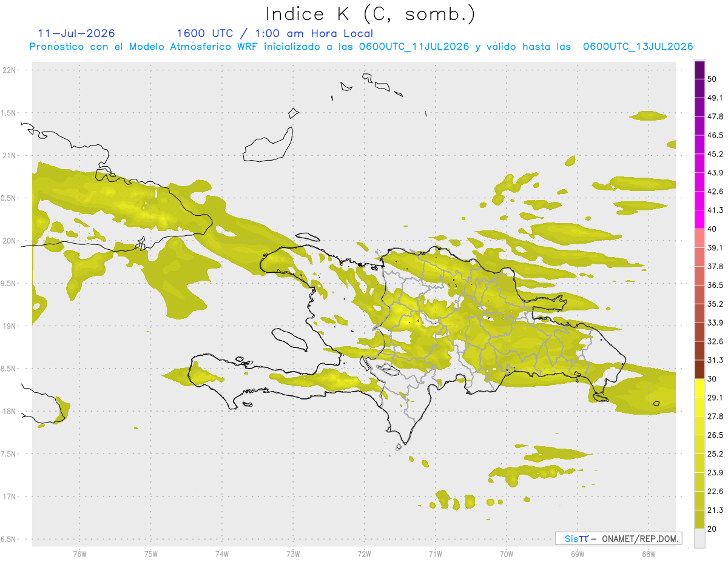Click the longitude label "71W"
728x562 pixels.
tap(435, 554)
